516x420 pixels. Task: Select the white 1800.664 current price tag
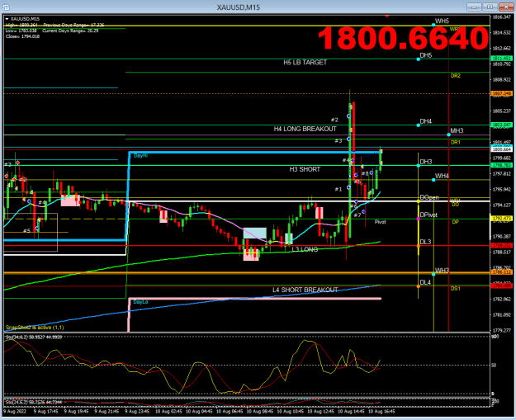(502, 149)
